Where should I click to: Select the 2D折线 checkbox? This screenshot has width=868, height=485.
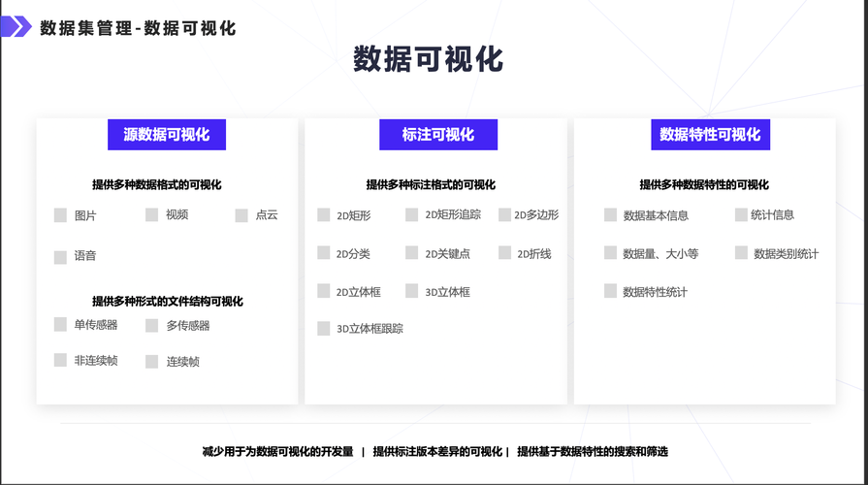505,253
